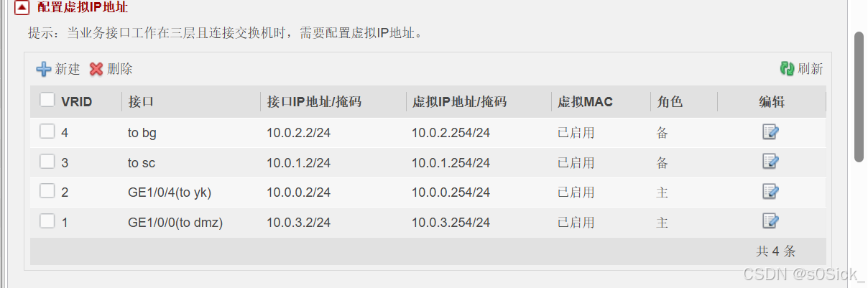Click the red X 删除 icon
This screenshot has width=868, height=288.
(96, 69)
